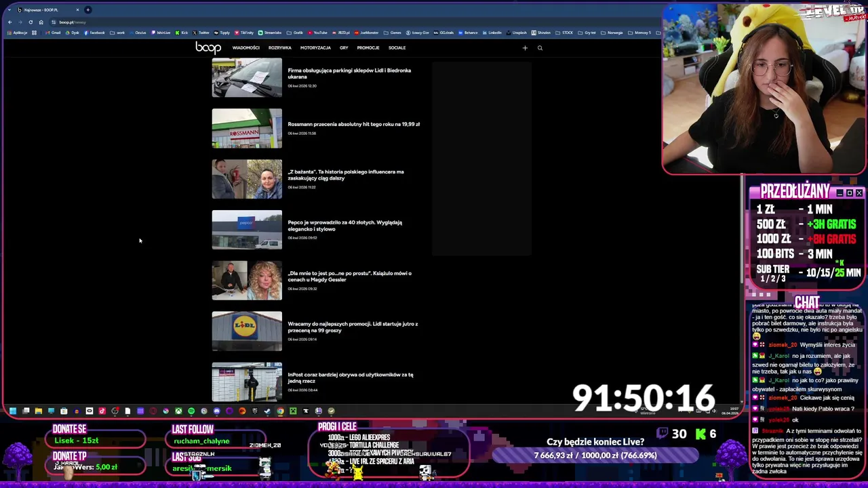
Task: Expand the work bookmark folder
Action: pos(117,33)
